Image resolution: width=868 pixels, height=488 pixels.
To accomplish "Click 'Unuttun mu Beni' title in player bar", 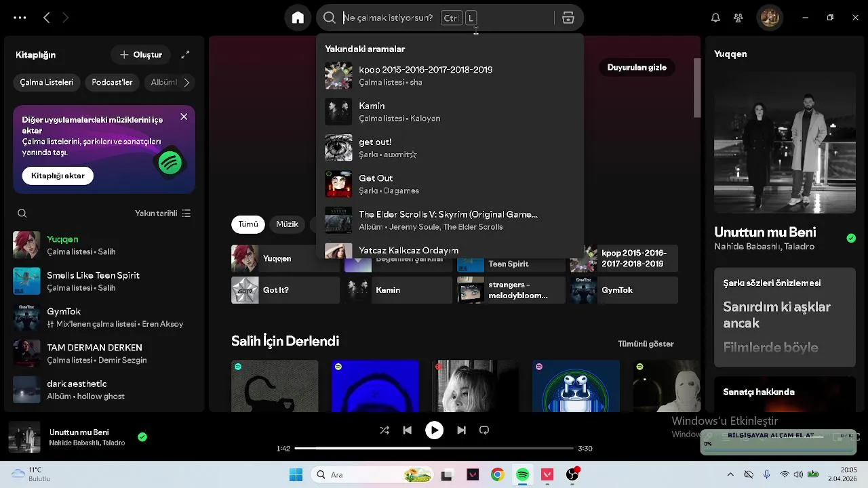I will (x=79, y=432).
